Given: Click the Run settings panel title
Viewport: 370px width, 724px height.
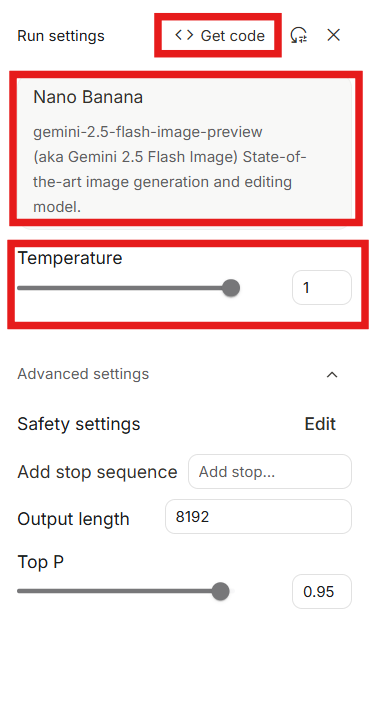Looking at the screenshot, I should point(61,36).
